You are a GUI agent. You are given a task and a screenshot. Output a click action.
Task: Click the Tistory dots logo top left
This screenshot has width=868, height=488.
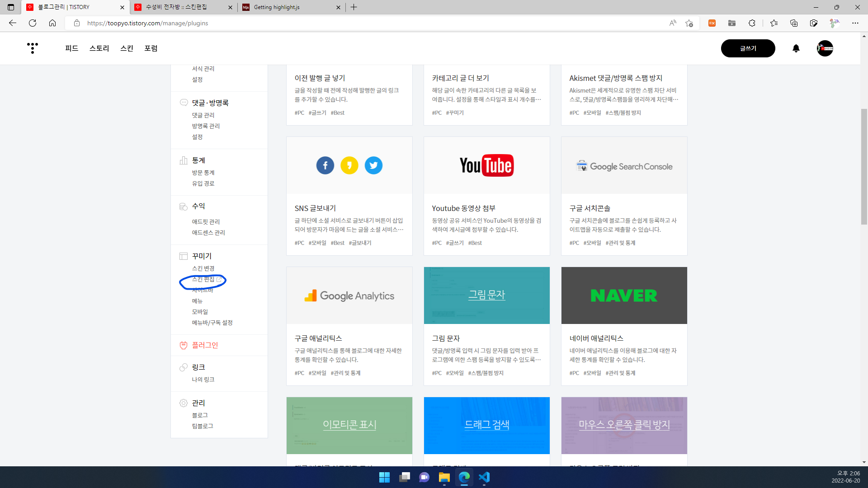32,48
